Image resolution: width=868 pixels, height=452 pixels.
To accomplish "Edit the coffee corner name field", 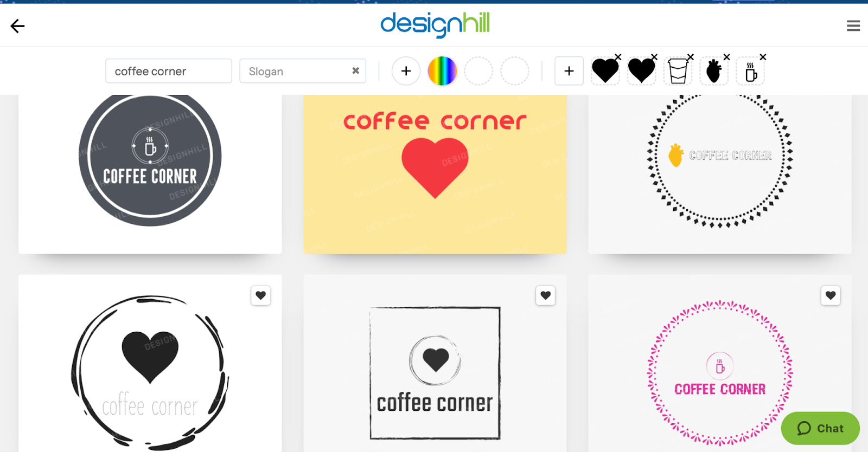I will (169, 71).
